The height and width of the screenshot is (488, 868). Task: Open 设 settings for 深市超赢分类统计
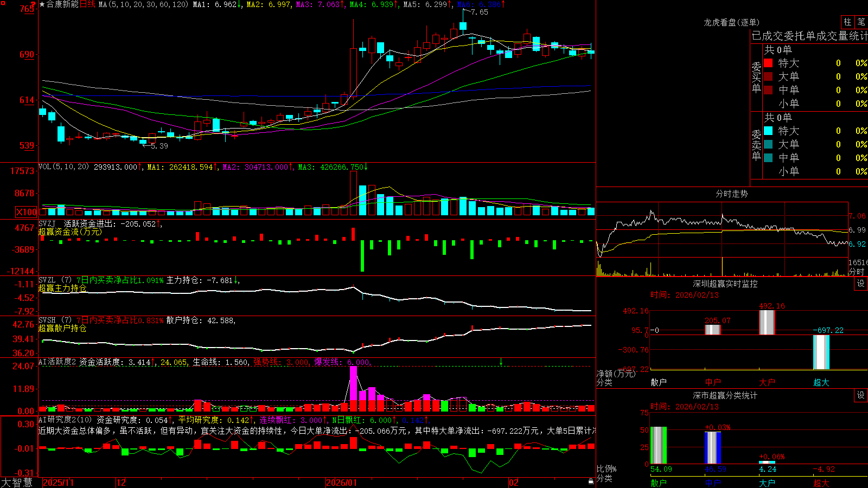(861, 395)
